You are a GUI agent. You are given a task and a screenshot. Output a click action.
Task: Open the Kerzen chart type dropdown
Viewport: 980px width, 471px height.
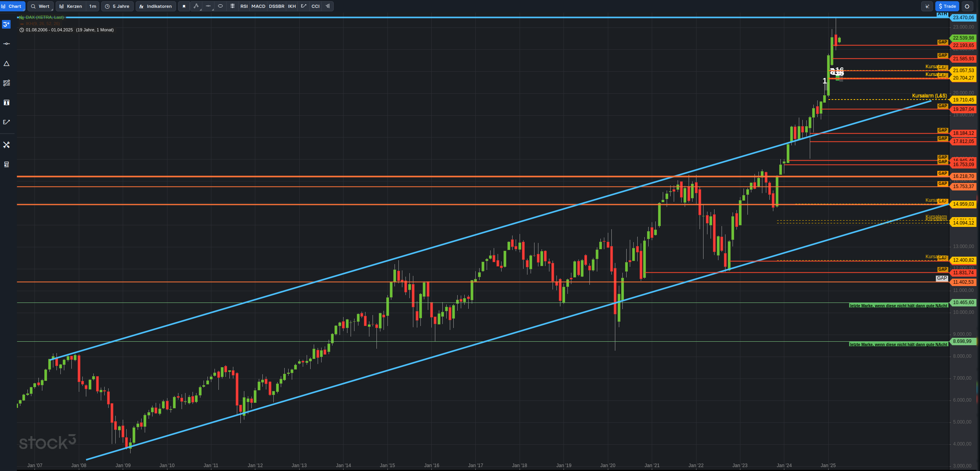pyautogui.click(x=71, y=6)
